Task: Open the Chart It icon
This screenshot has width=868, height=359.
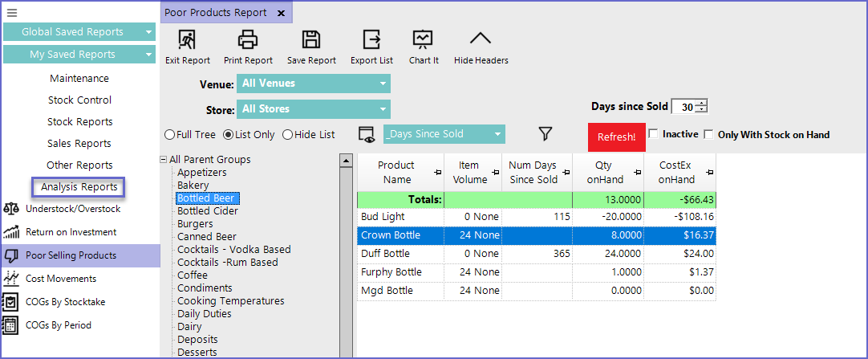Action: (423, 39)
